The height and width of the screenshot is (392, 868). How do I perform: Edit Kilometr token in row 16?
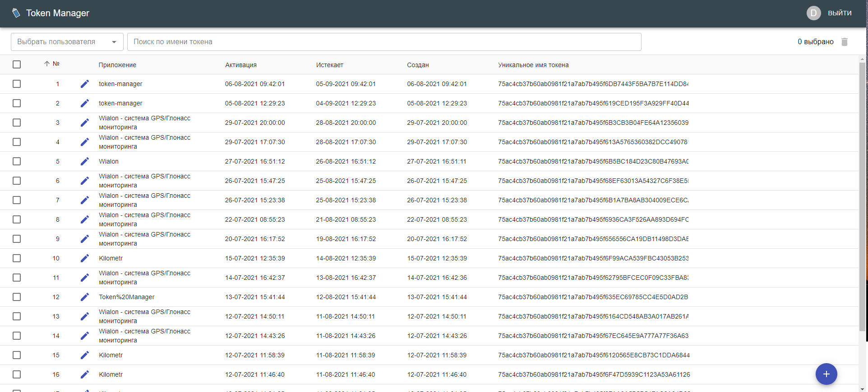point(85,374)
